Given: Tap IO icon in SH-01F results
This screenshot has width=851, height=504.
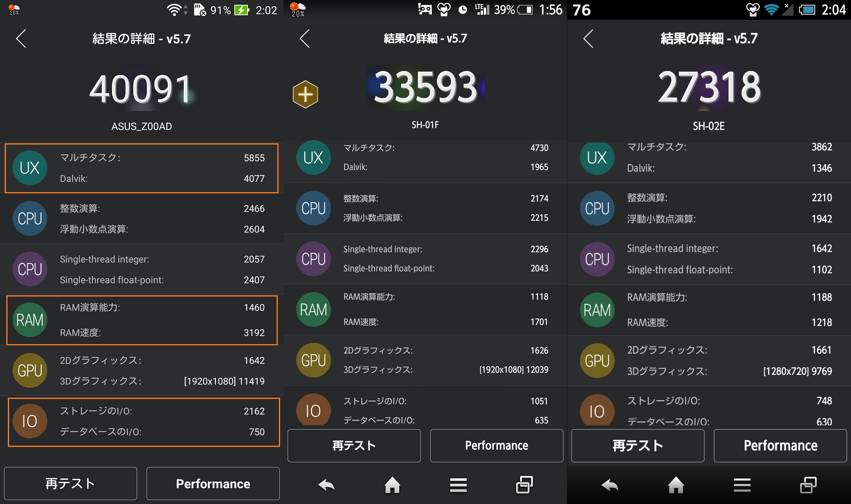Looking at the screenshot, I should 314,409.
